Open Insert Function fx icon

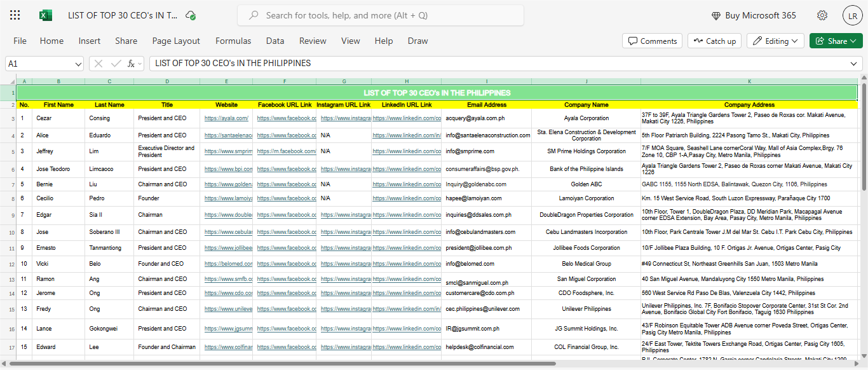131,64
